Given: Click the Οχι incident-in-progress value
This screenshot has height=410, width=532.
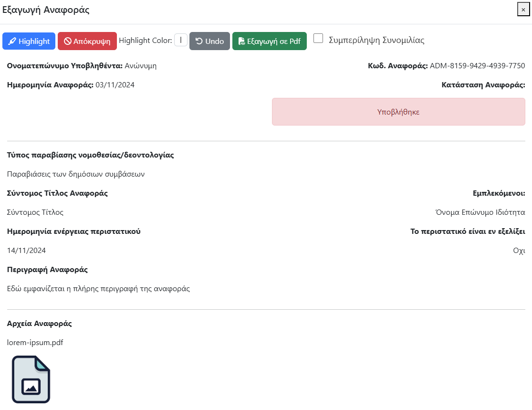Looking at the screenshot, I should tap(519, 251).
